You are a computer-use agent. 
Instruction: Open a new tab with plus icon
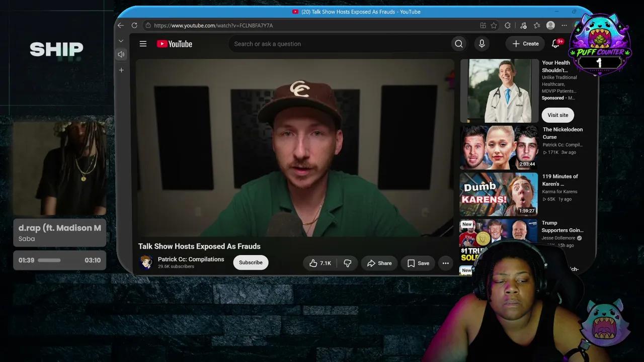[x=121, y=70]
